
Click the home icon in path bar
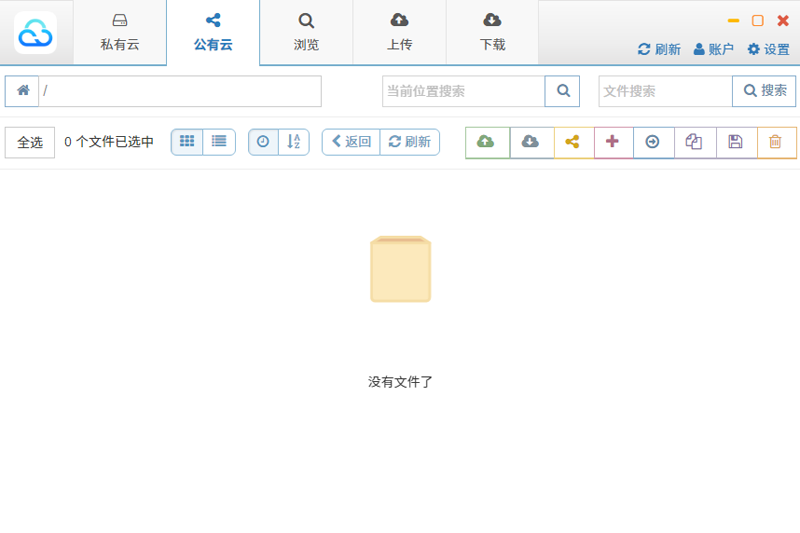coord(22,91)
